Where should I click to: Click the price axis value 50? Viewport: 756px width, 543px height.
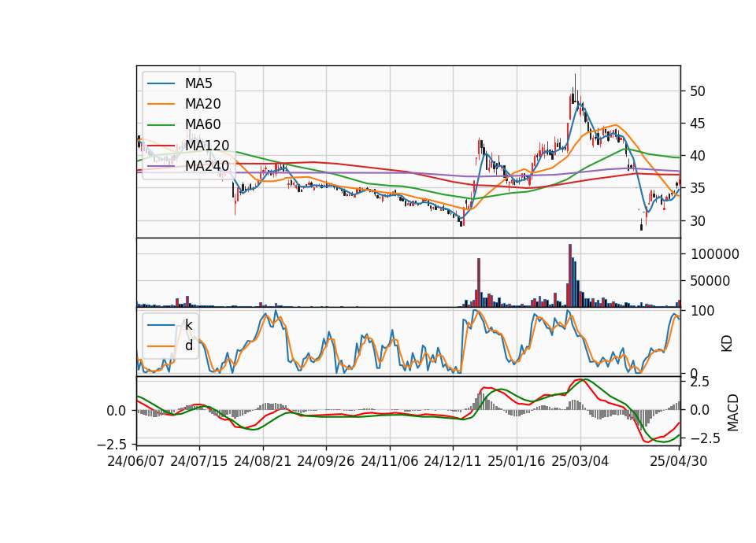(698, 91)
